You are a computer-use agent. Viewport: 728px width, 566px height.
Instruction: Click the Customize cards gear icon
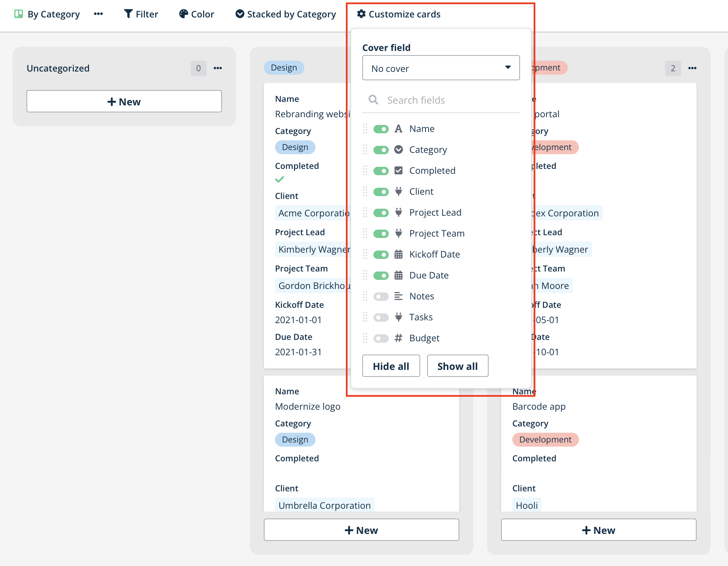pos(361,14)
